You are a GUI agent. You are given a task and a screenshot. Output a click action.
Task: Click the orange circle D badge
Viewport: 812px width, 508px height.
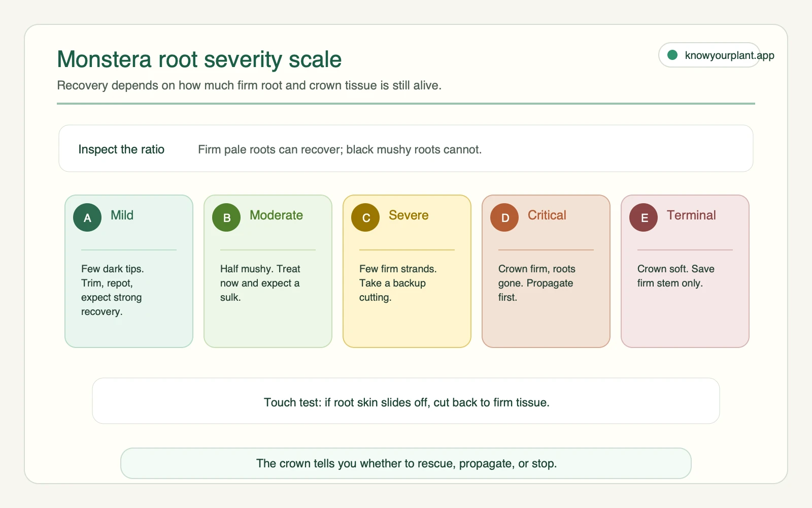[x=504, y=217]
